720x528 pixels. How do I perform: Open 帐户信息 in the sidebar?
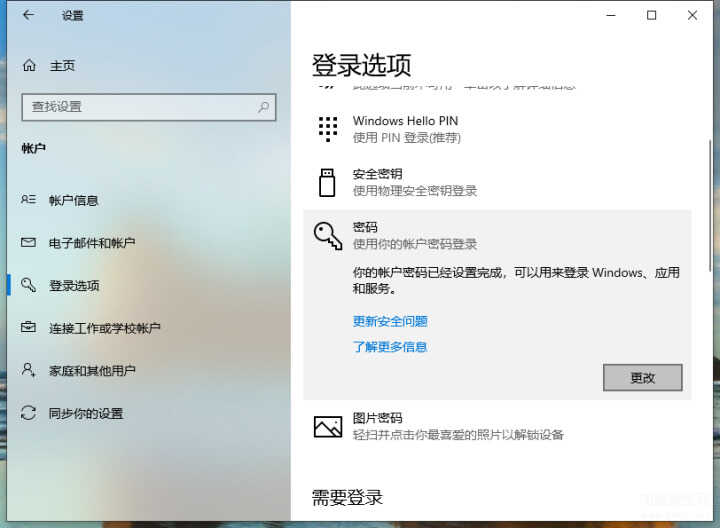[74, 200]
